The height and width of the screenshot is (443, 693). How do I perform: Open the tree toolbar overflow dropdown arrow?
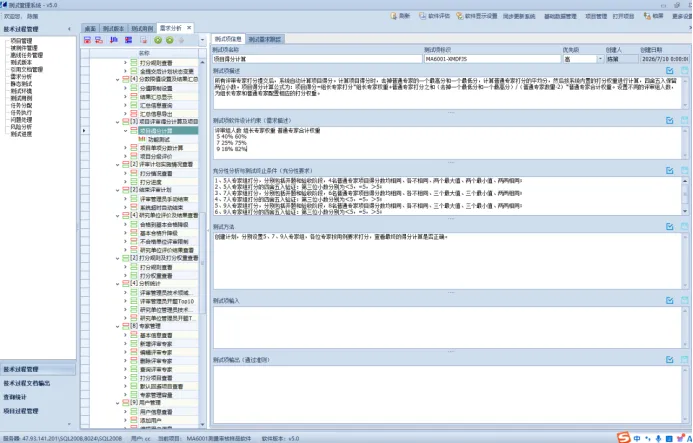(202, 40)
